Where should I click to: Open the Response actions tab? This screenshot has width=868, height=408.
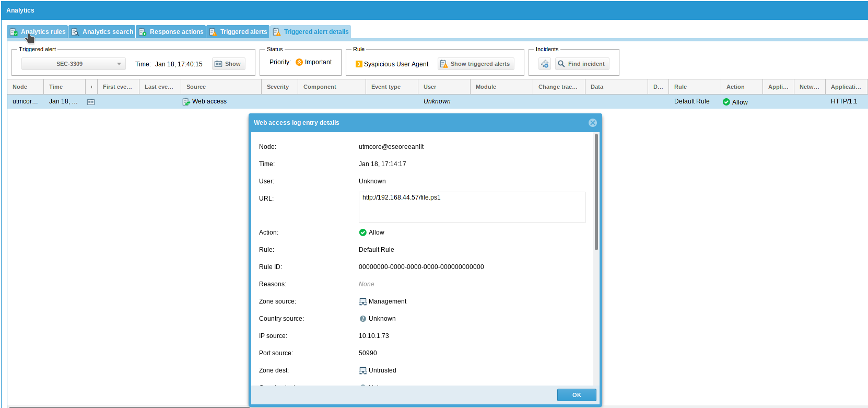pyautogui.click(x=171, y=32)
